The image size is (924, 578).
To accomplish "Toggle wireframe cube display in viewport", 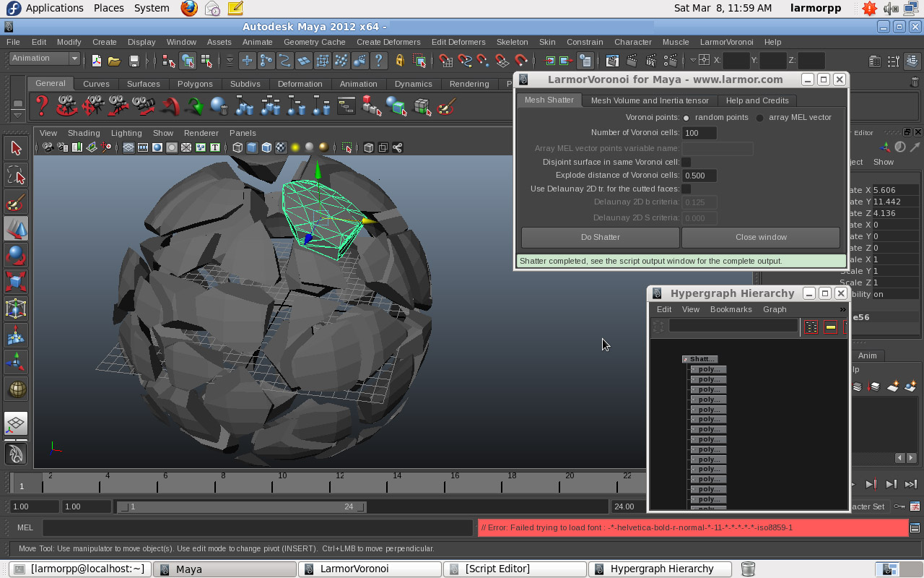I will 237,147.
